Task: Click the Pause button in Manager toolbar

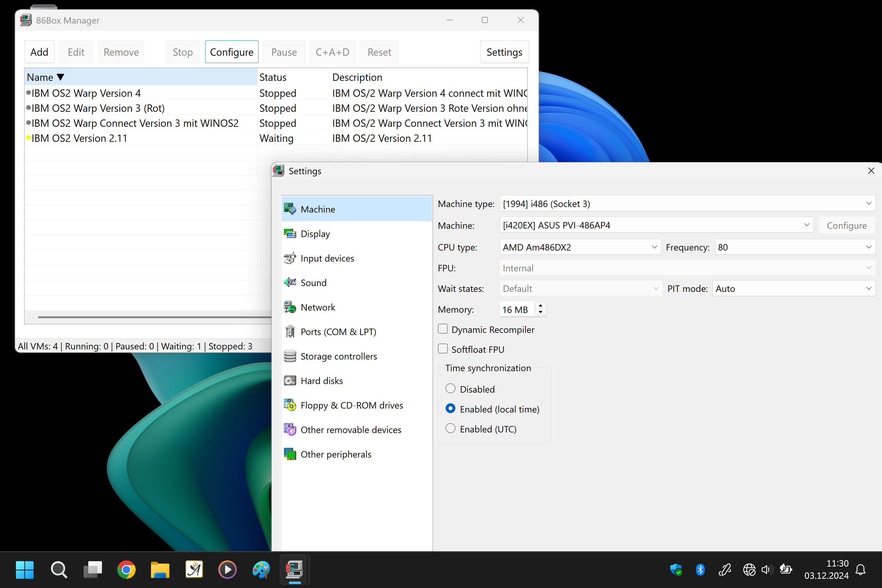Action: 284,52
